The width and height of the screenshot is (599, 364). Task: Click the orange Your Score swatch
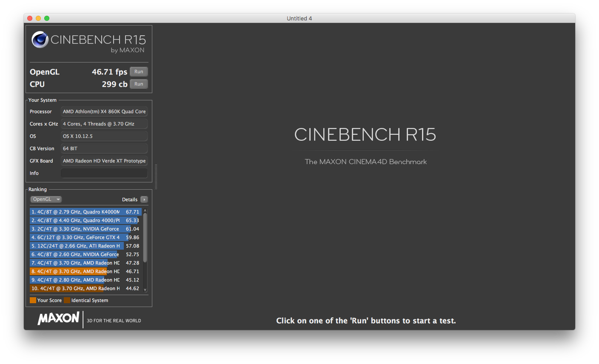[x=33, y=300]
